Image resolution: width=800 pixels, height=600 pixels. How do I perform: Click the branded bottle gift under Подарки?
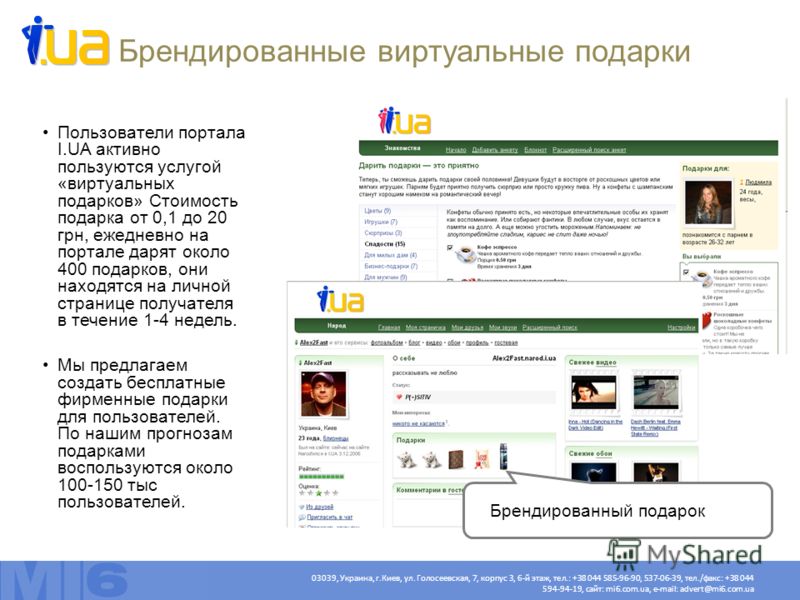coord(504,456)
